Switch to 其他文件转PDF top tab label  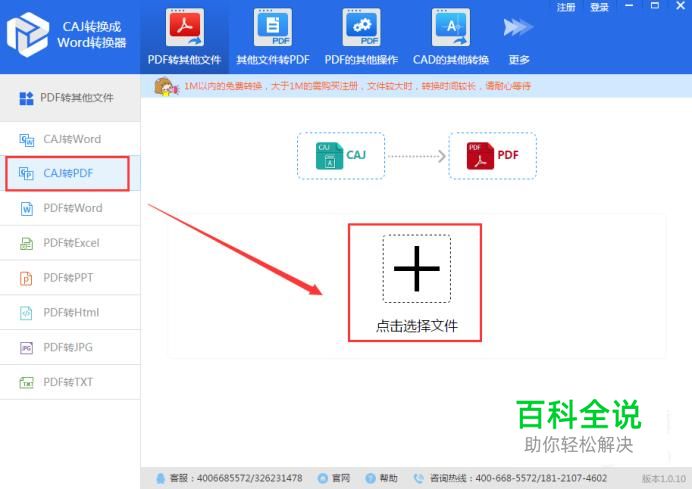coord(273,60)
